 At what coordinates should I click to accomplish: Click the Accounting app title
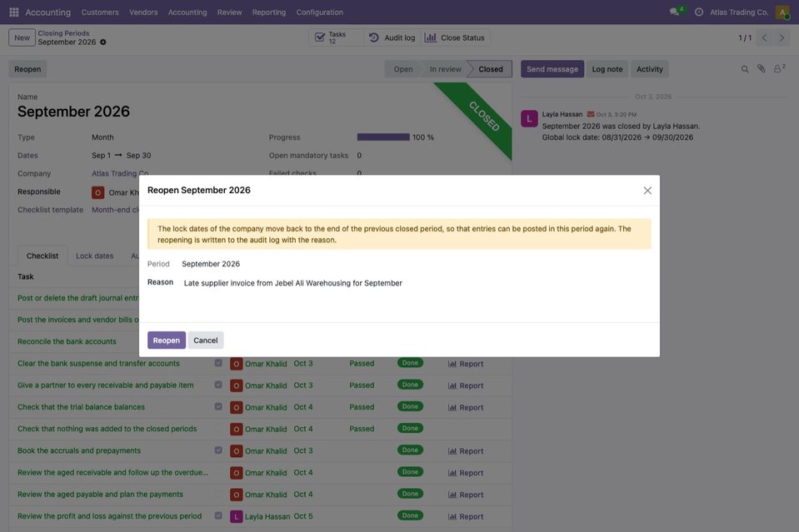coord(47,12)
